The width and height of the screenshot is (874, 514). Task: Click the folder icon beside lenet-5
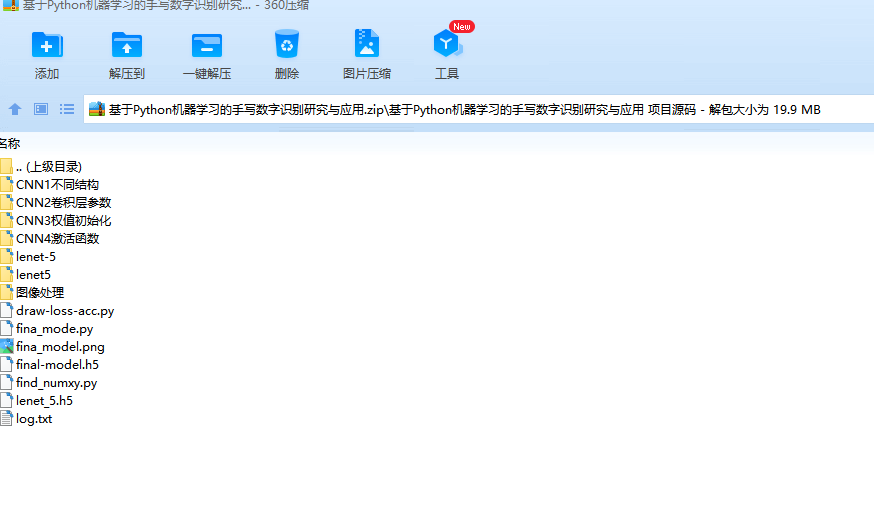(x=6, y=257)
